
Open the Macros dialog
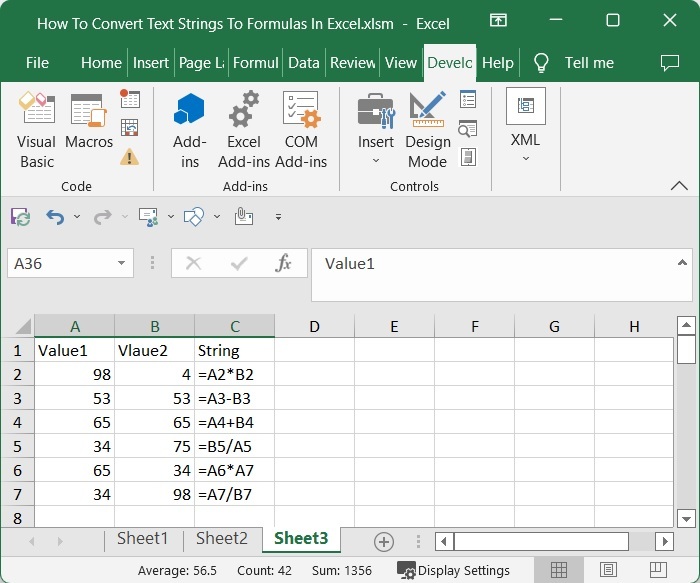(x=89, y=128)
